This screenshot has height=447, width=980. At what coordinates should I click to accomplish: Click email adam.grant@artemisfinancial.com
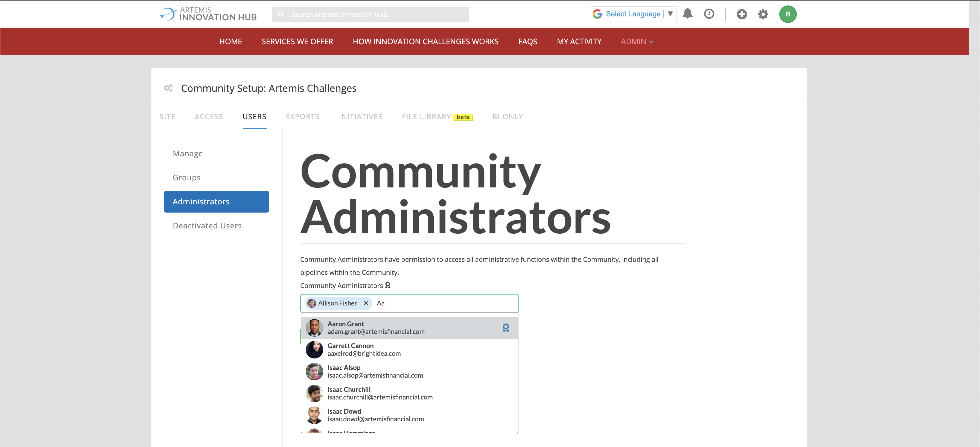[376, 331]
